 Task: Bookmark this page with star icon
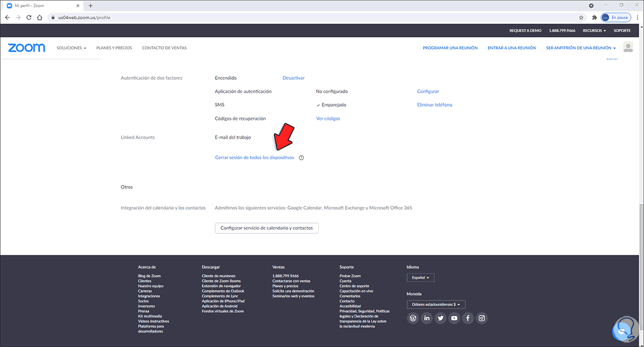(x=581, y=17)
